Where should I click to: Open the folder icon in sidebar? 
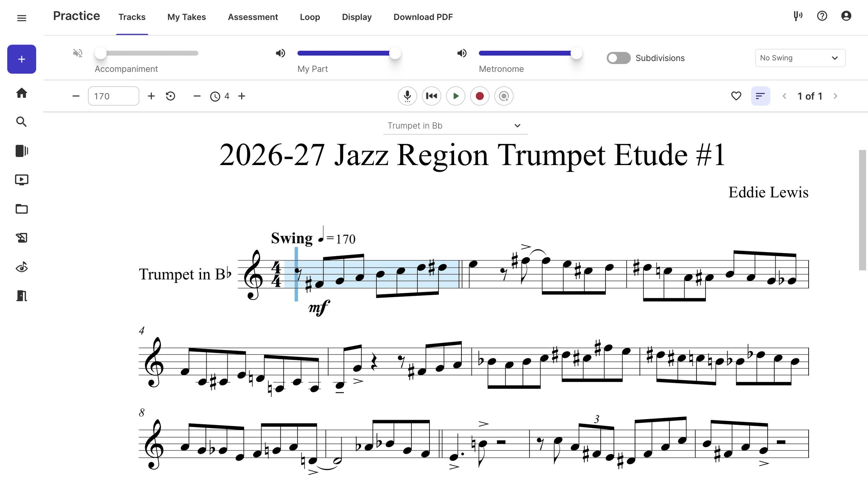click(x=22, y=209)
